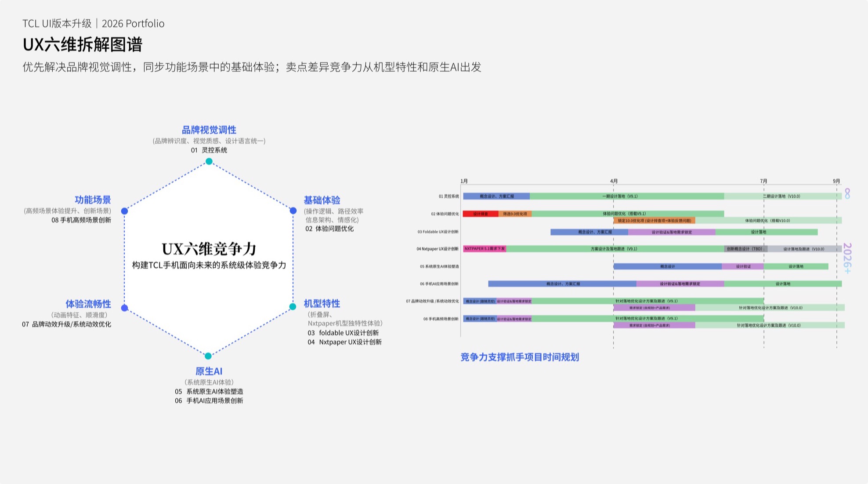Click 07 品牌动效升级 under 体验流畅性

67,324
